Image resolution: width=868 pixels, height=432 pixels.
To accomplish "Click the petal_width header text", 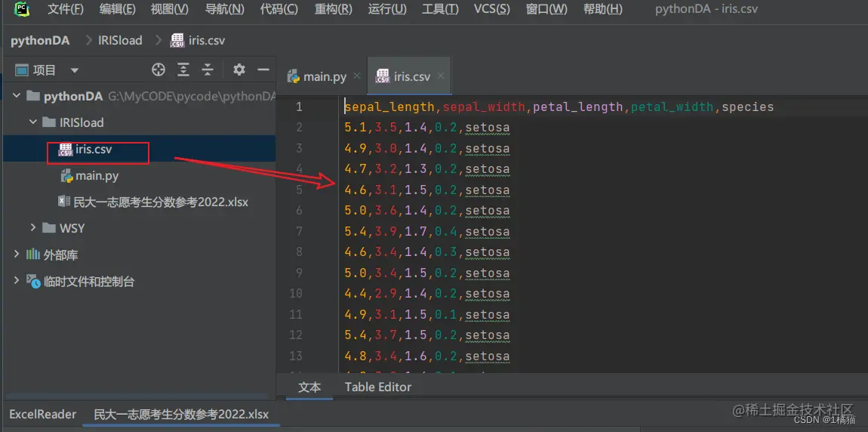I will (673, 107).
